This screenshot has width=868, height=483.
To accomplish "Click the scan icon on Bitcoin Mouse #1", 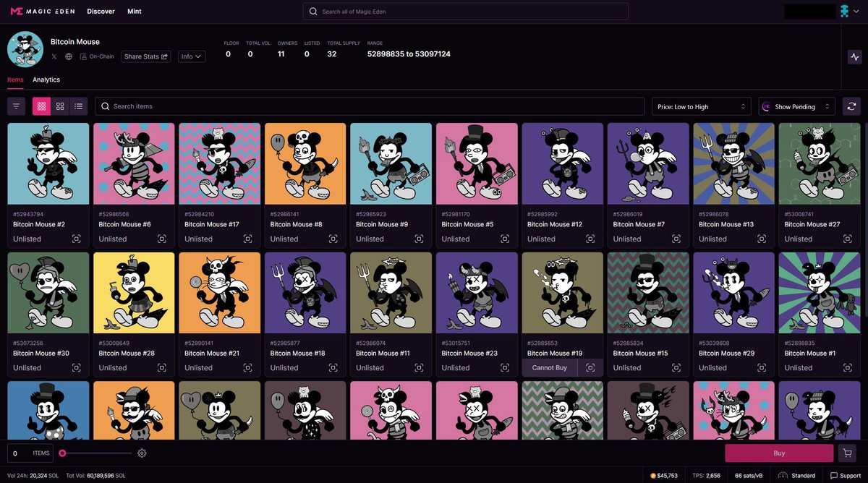I will (848, 367).
